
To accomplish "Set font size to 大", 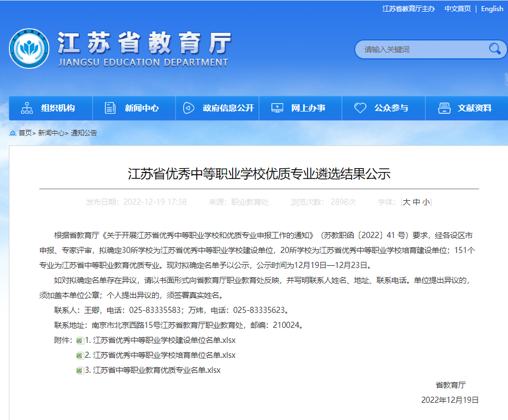I will coord(406,202).
